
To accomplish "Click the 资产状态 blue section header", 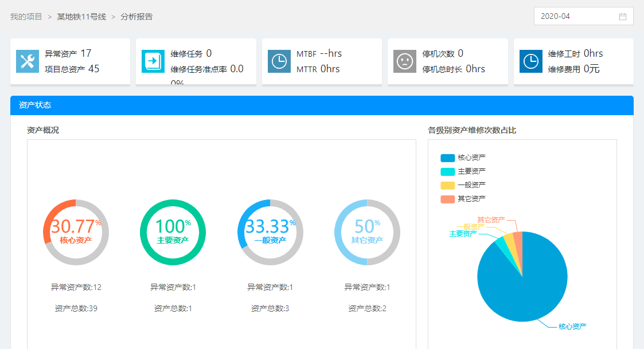I will (x=322, y=105).
